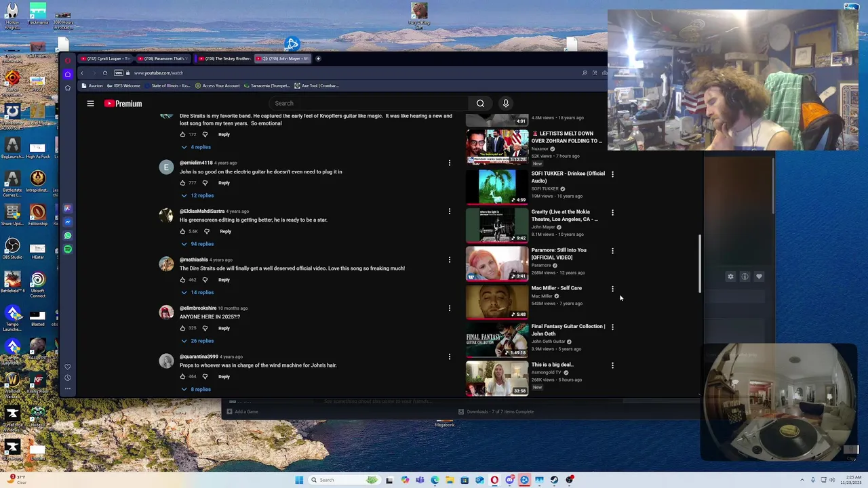868x488 pixels.
Task: Open Mac Miller Self Care video thumbnail
Action: pos(497,302)
